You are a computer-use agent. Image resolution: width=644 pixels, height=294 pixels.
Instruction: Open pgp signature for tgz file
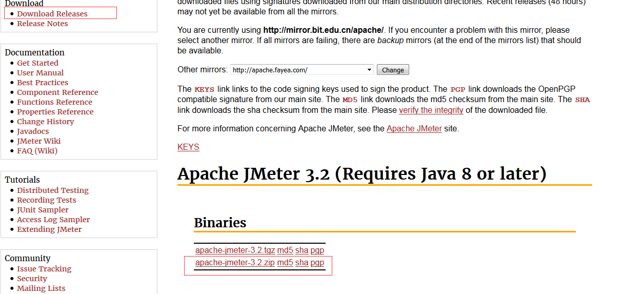click(x=317, y=250)
